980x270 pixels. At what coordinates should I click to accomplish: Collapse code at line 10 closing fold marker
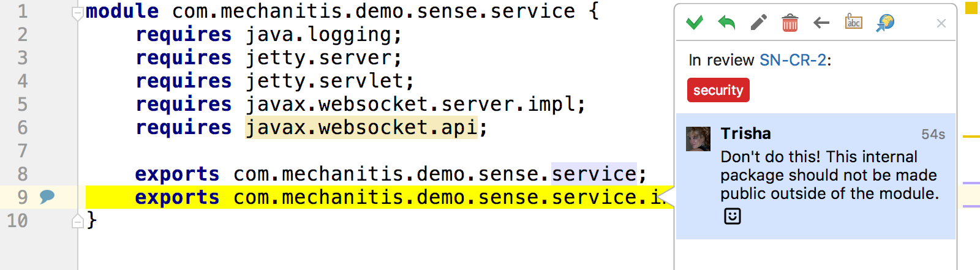pos(78,221)
